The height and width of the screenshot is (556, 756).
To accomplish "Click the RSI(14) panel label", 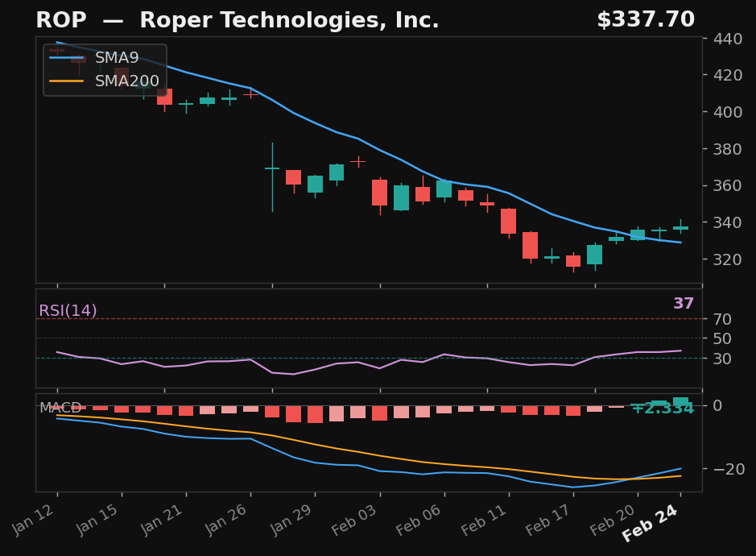I will [68, 310].
